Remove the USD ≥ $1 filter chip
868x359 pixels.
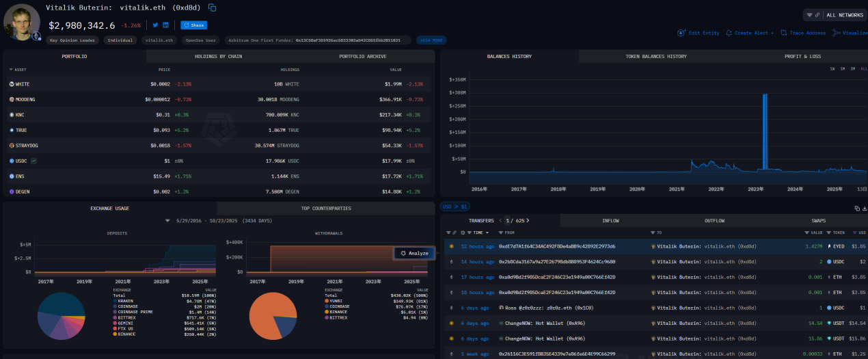[x=455, y=207]
